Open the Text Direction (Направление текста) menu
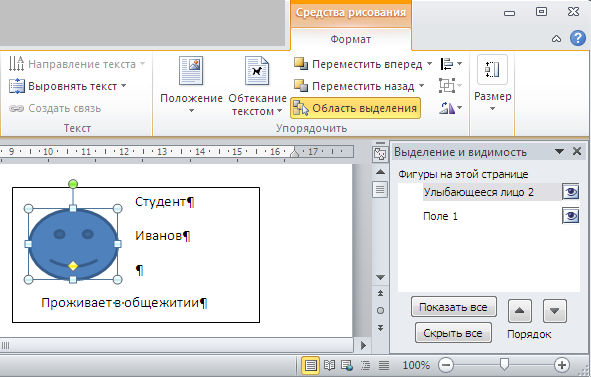The image size is (591, 377). point(77,64)
